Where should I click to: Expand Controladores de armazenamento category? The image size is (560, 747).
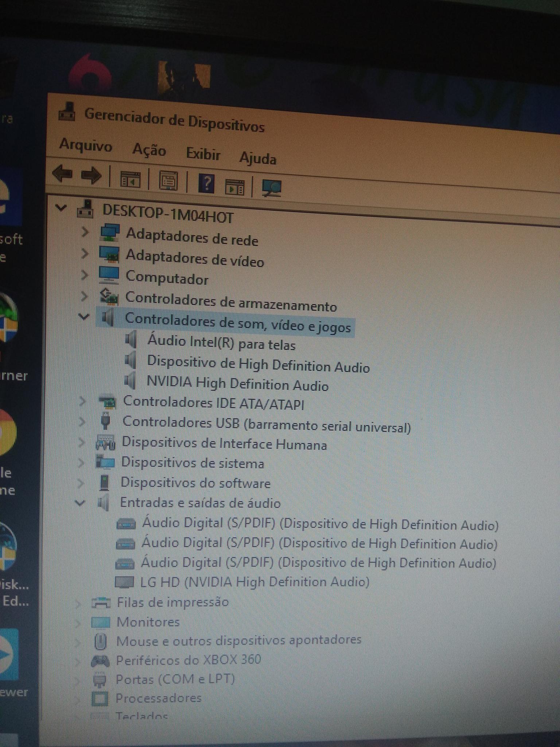point(84,296)
